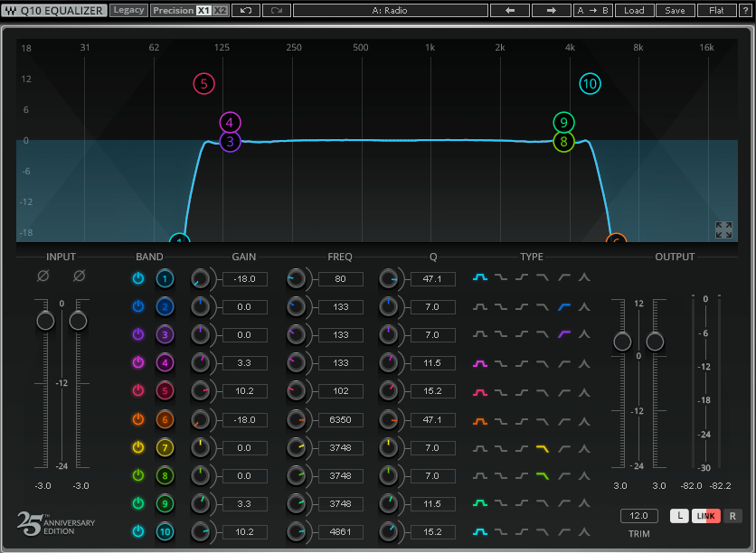The width and height of the screenshot is (756, 553).
Task: Click the band 1 gain value field
Action: click(x=244, y=279)
